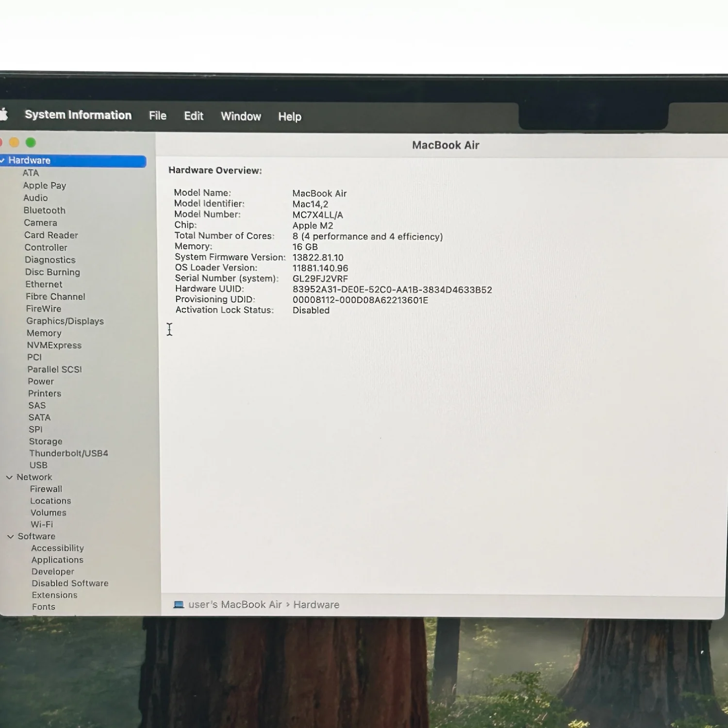
Task: Click the Memory value 16 GB
Action: tap(305, 247)
